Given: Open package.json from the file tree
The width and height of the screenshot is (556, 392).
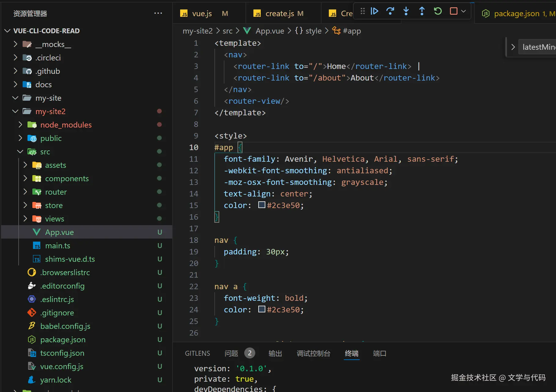Looking at the screenshot, I should 63,340.
